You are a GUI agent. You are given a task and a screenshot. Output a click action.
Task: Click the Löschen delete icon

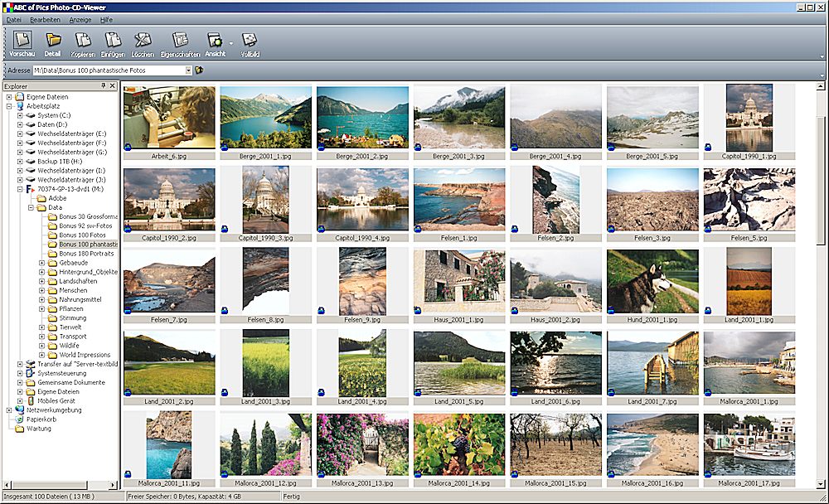(143, 42)
